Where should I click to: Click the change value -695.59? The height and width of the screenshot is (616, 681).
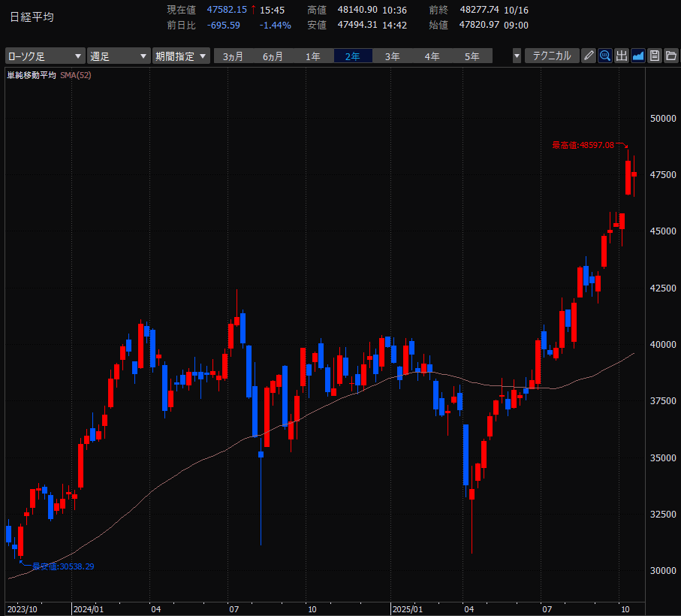click(223, 26)
